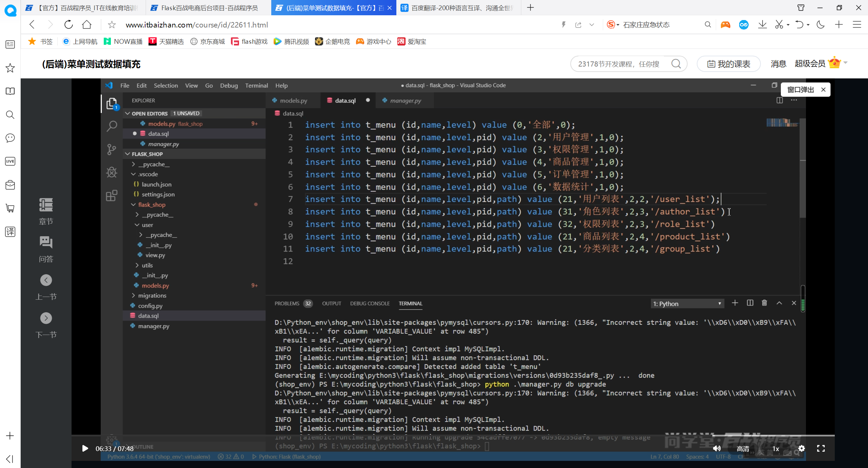868x468 pixels.
Task: Open VS Code Selection menu
Action: [x=166, y=86]
